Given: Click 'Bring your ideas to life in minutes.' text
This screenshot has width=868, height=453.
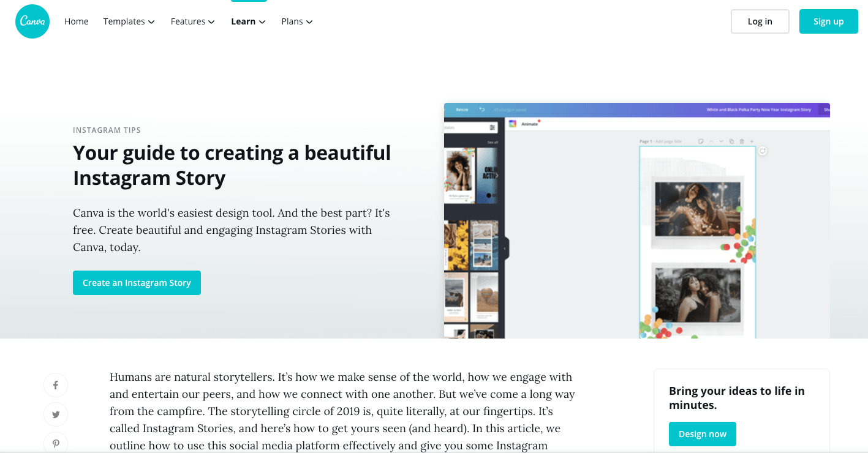Looking at the screenshot, I should (736, 398).
